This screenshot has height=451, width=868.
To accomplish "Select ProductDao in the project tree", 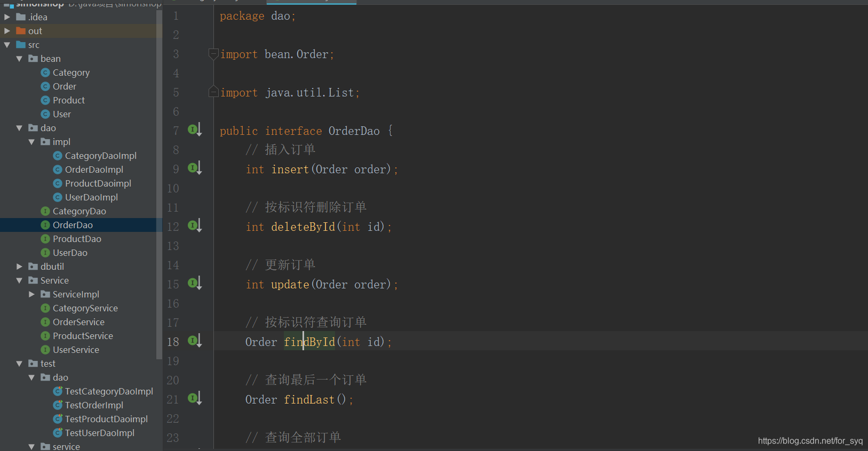I will [77, 239].
